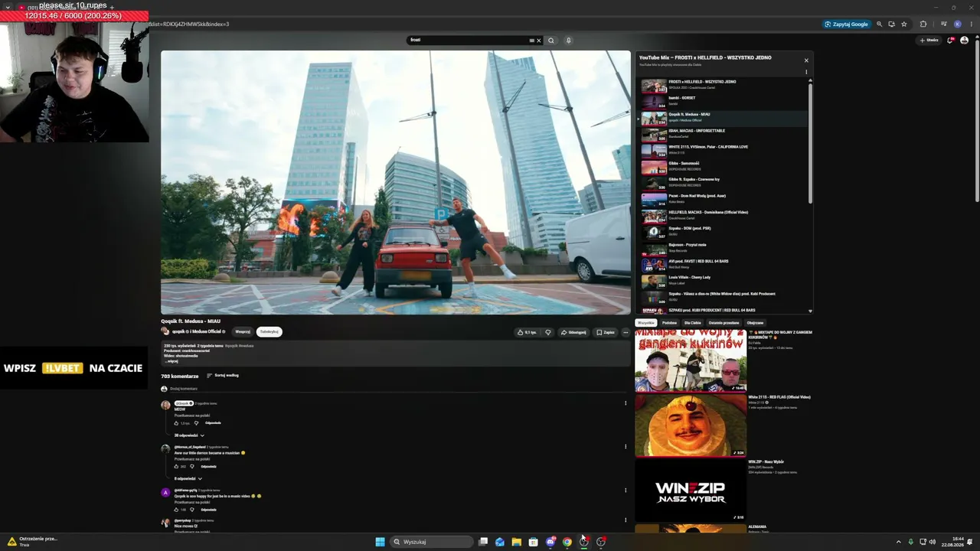Open 'WIN.ZIP - Nasz Wybór' recommended thumbnail
The width and height of the screenshot is (980, 551).
(690, 490)
